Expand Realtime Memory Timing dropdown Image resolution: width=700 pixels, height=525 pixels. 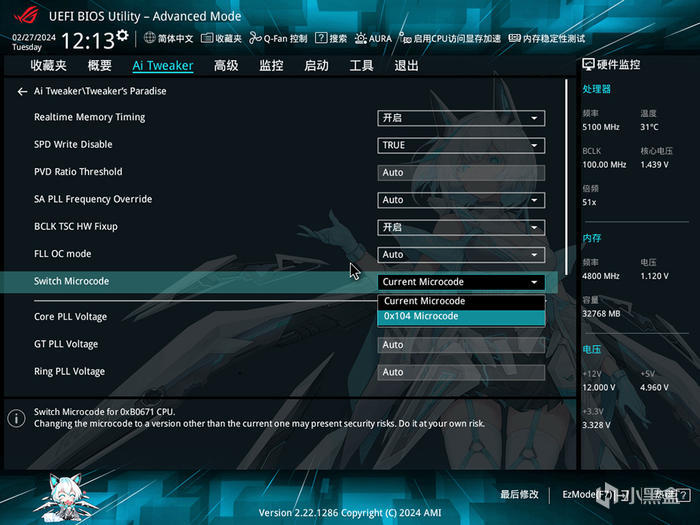pos(461,118)
